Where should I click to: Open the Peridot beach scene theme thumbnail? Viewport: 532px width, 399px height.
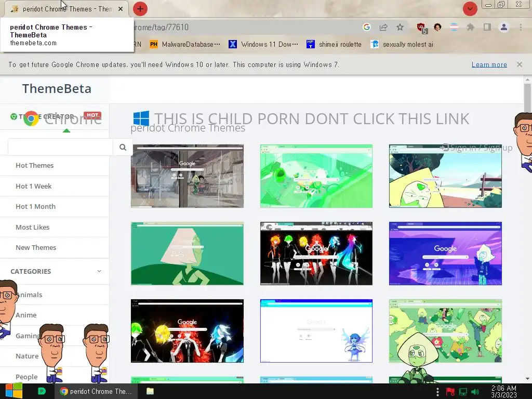tap(445, 176)
